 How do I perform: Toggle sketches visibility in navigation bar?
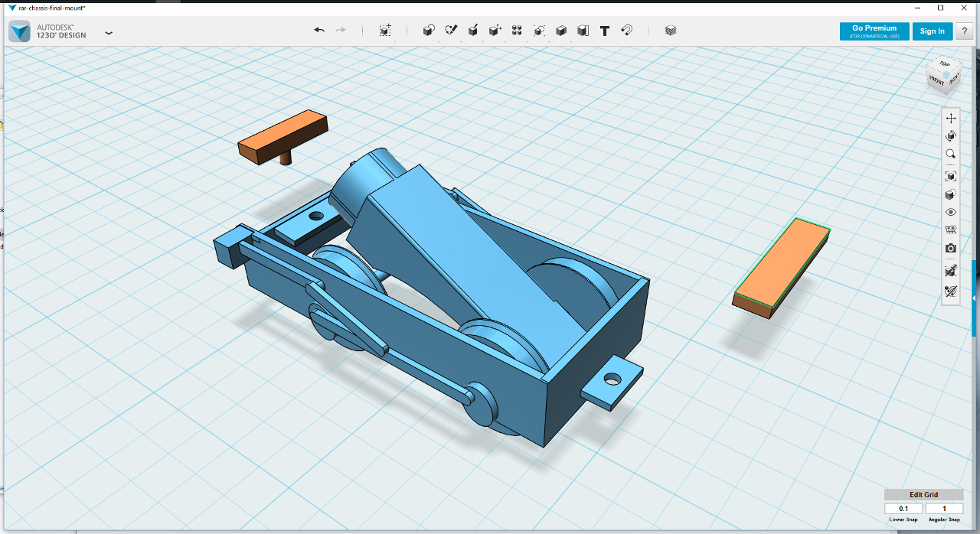click(x=951, y=291)
